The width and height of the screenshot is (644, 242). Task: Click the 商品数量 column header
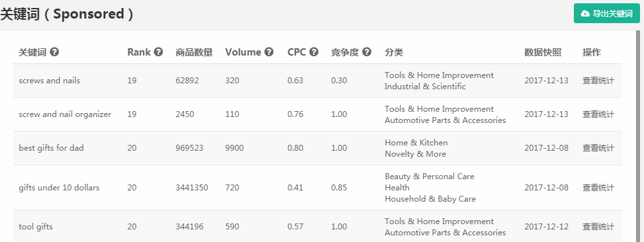tap(194, 52)
